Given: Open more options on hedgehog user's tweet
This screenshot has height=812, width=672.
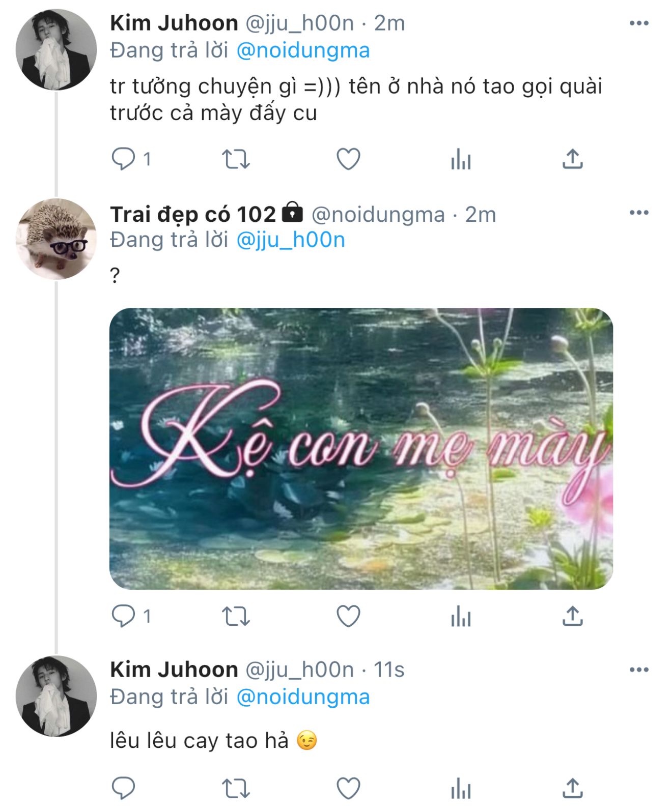Looking at the screenshot, I should click(639, 213).
